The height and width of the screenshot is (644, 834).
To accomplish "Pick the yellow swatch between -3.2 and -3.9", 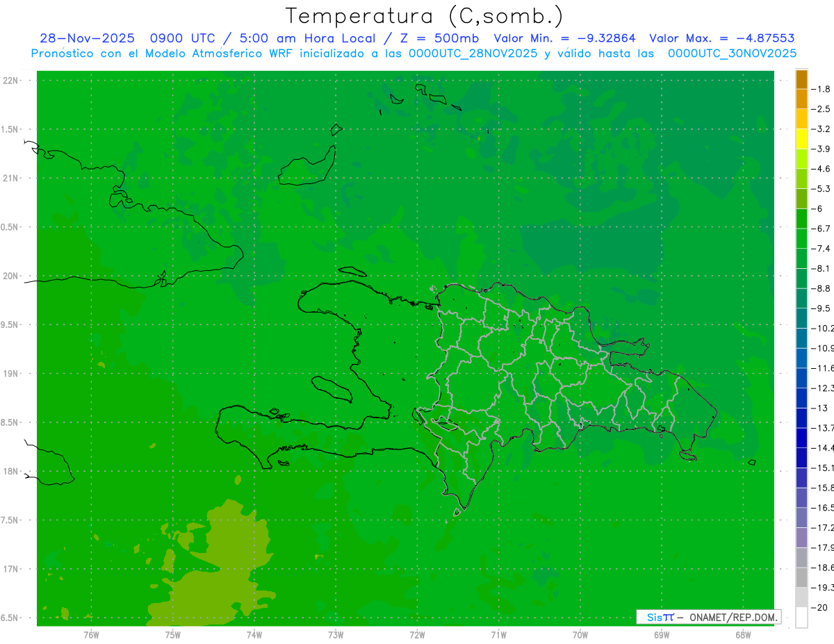I will [x=801, y=139].
